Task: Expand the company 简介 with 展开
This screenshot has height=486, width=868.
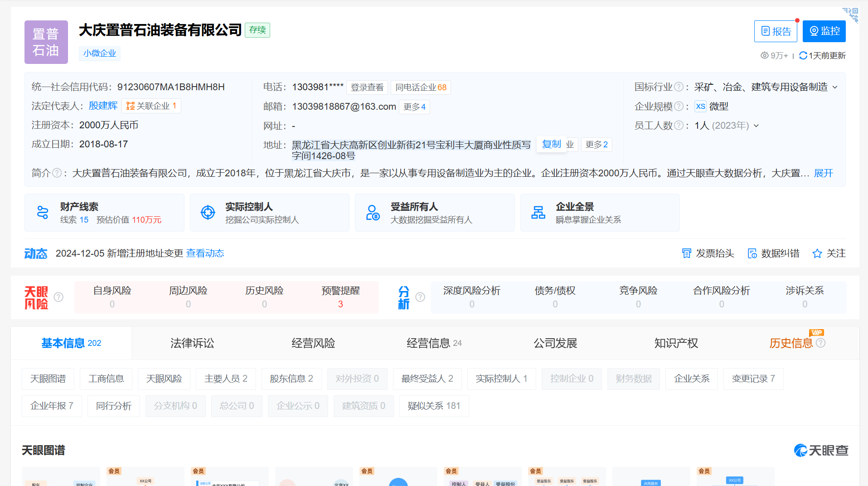Action: point(824,173)
